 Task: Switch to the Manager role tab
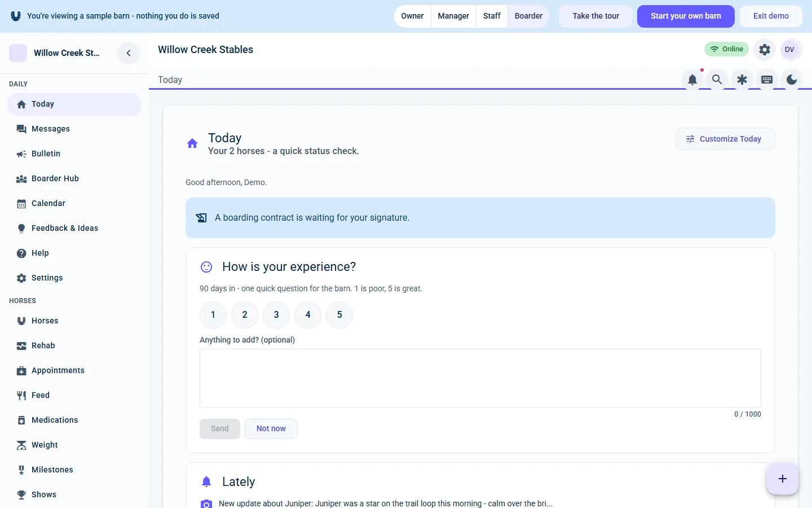[453, 16]
